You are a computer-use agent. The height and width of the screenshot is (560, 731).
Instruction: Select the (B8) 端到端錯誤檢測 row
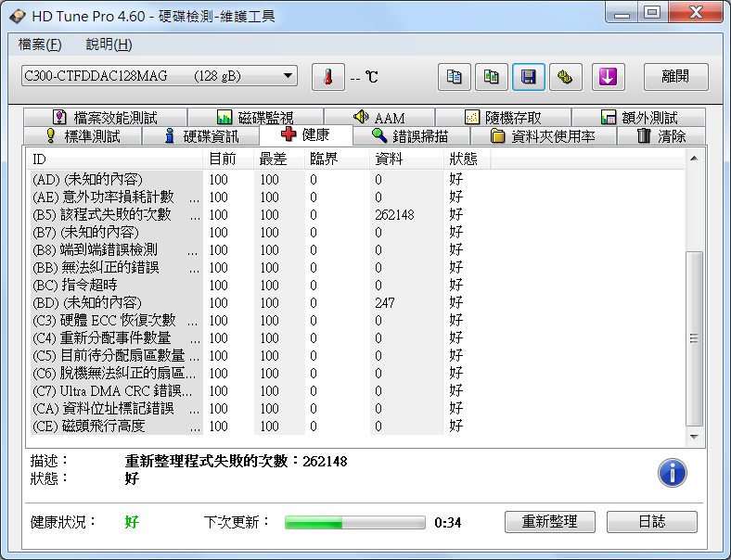356,250
